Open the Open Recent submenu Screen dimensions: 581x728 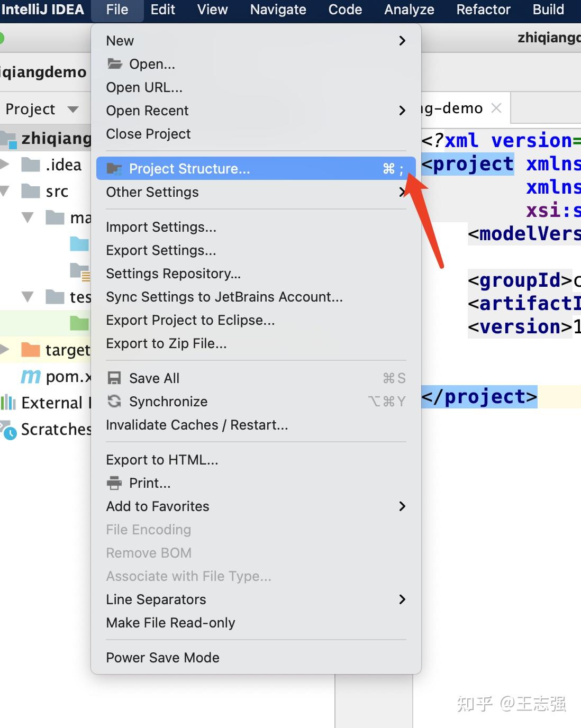coord(402,111)
